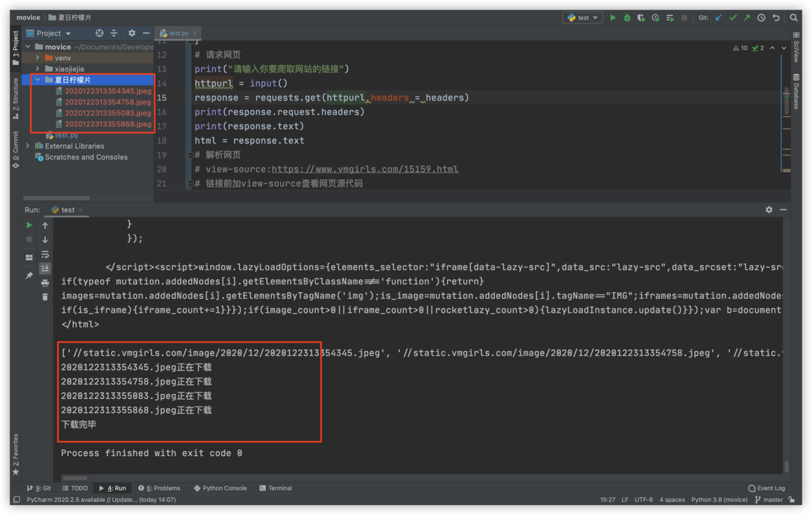Commit changes via the Git checkmark icon
Viewport: 812px width, 515px height.
[733, 18]
